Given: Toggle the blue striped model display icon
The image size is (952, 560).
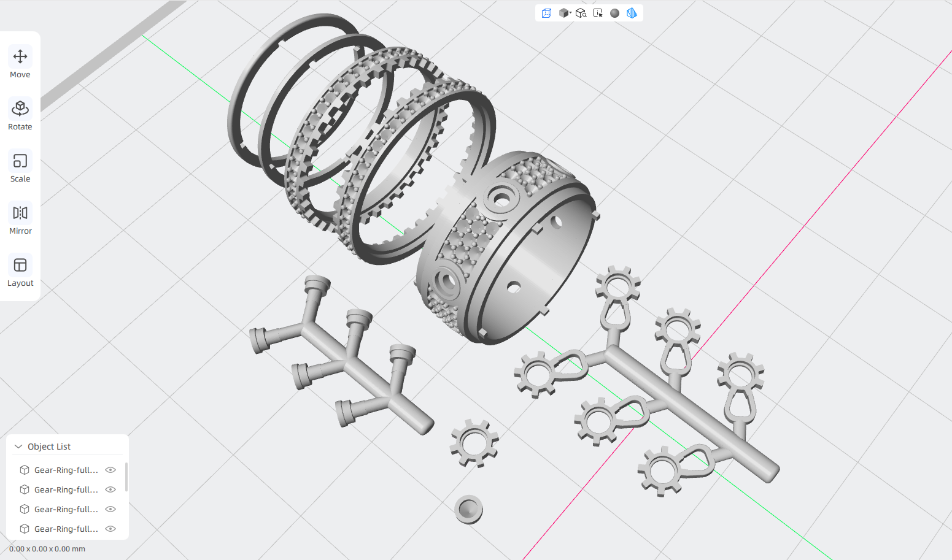Looking at the screenshot, I should click(632, 13).
